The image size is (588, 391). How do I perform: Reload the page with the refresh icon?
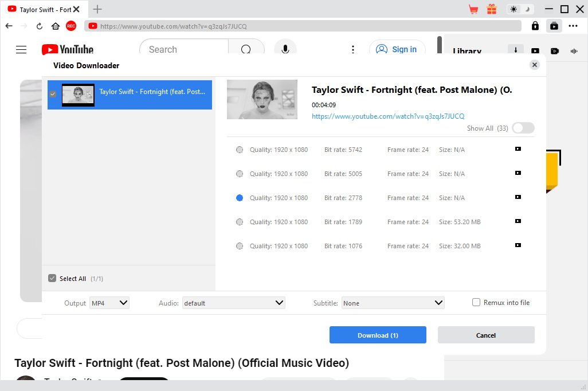click(x=40, y=26)
